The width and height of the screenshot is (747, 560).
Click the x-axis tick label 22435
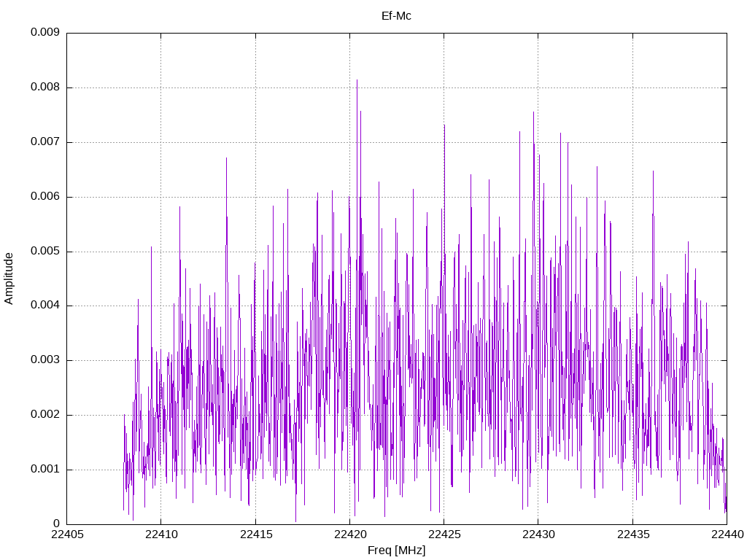(x=633, y=534)
